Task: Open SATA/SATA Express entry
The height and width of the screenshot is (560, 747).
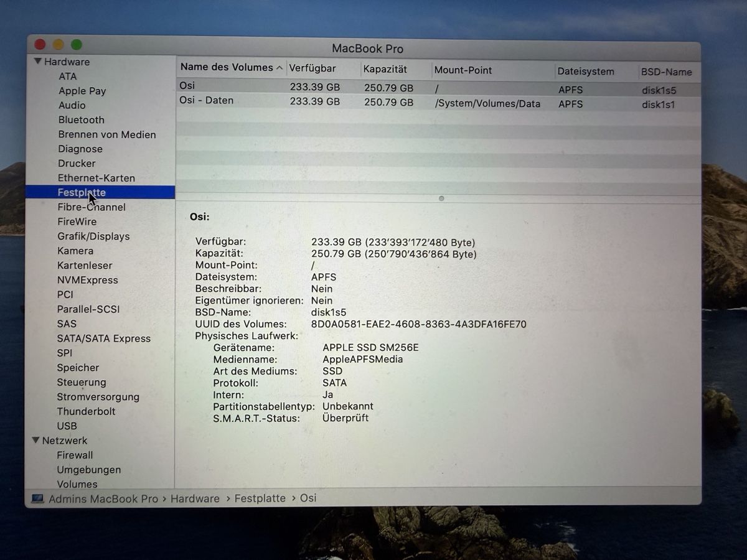Action: [x=104, y=338]
